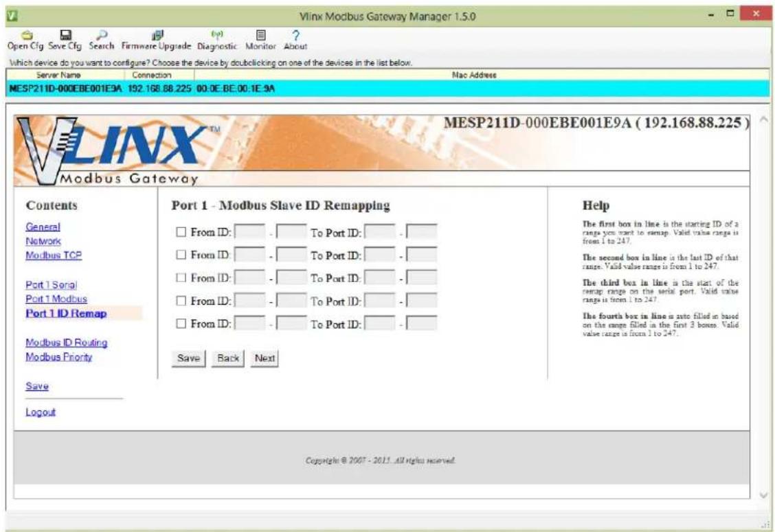Viewport: 775px width, 532px height.
Task: Click the Save Cfg toolbar icon
Action: [x=65, y=40]
